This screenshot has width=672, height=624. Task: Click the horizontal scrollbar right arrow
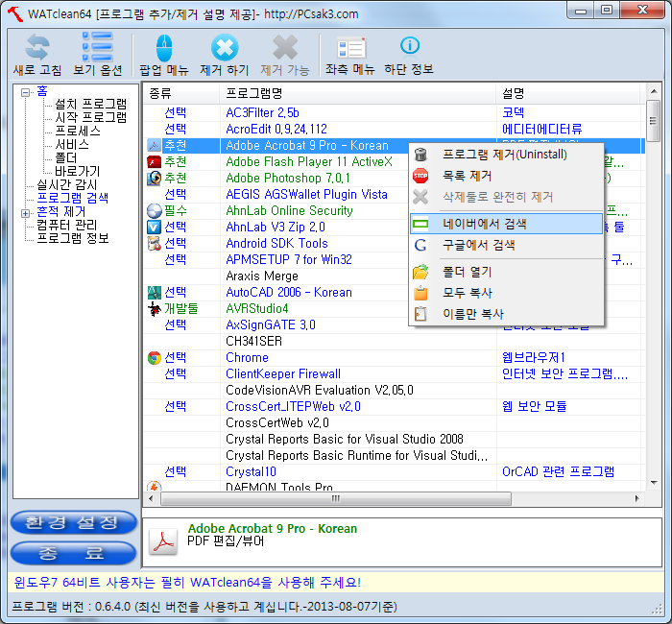point(636,499)
